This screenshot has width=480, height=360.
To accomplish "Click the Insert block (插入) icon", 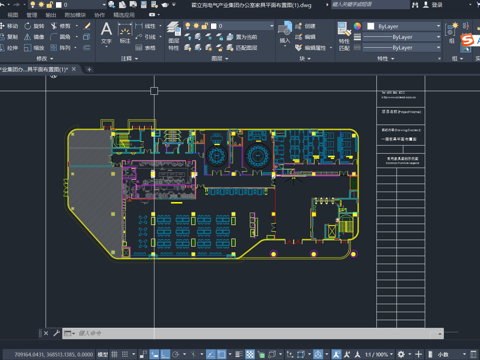I will click(285, 32).
